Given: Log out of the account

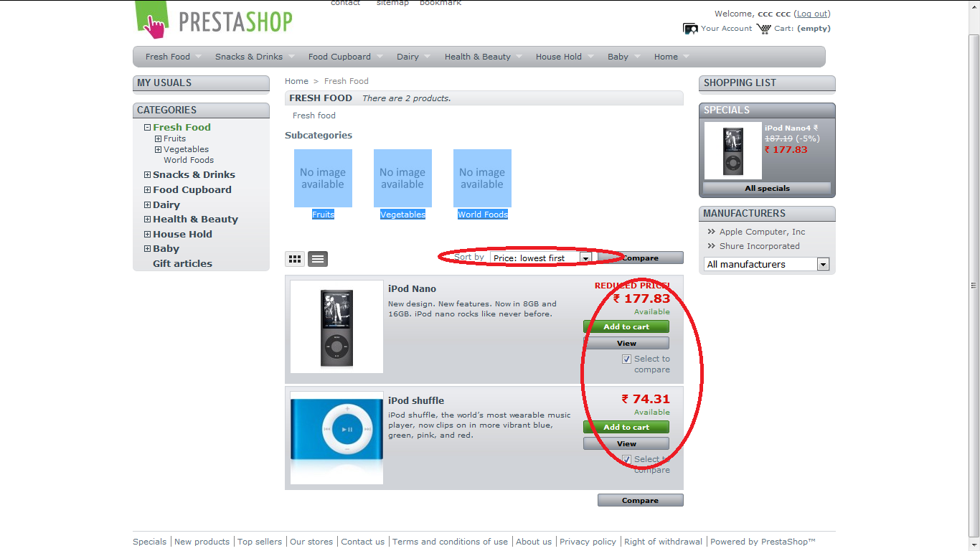Looking at the screenshot, I should pyautogui.click(x=812, y=14).
